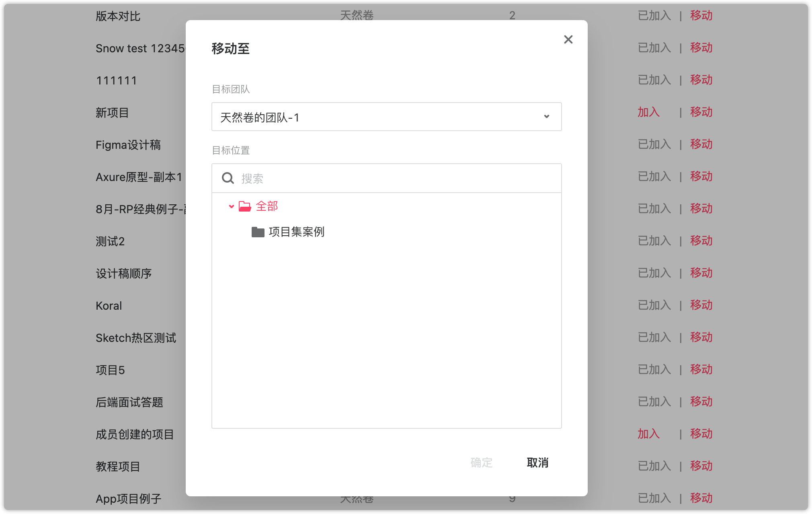Click 移动 link for 项目5 row
812x514 pixels.
[x=701, y=370]
